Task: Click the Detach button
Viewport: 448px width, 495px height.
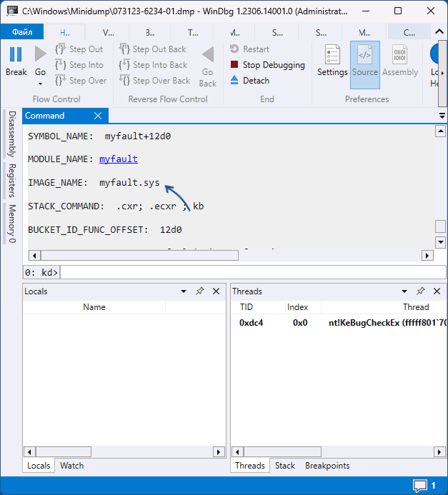Action: coord(250,81)
